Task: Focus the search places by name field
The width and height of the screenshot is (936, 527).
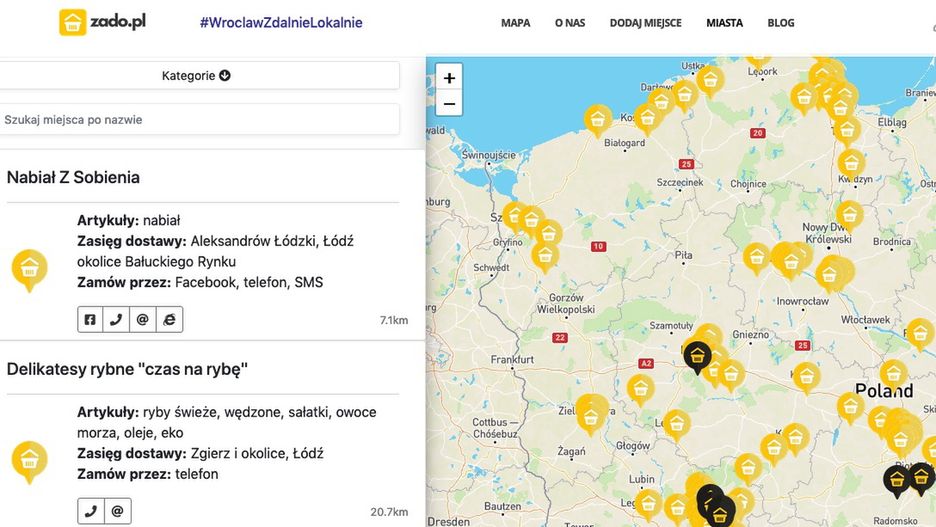Action: [198, 120]
